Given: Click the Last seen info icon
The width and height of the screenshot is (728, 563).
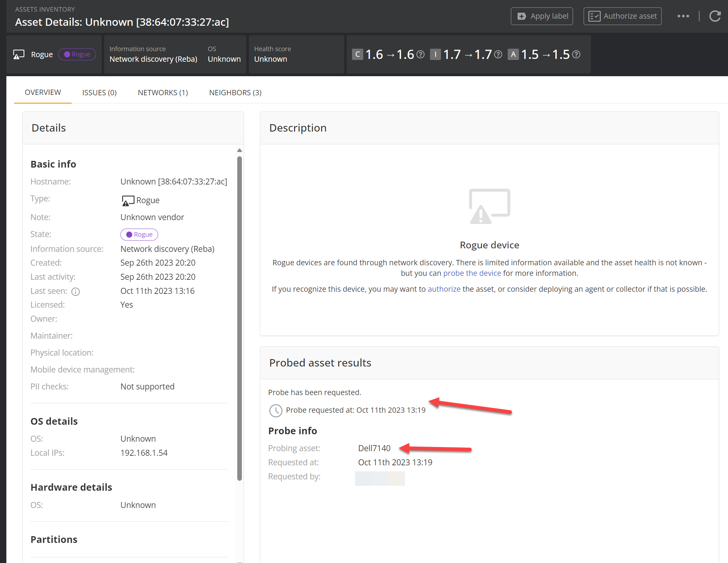Looking at the screenshot, I should 76,292.
